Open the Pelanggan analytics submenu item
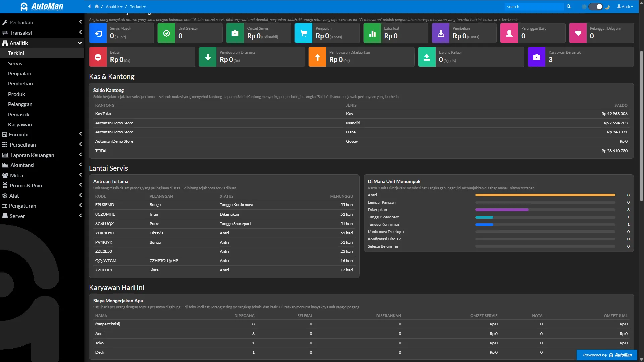Screen dimensions: 644x362 (x=20, y=104)
